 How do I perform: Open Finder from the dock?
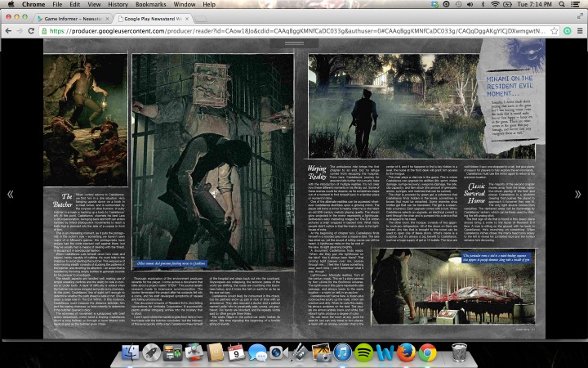pos(131,352)
